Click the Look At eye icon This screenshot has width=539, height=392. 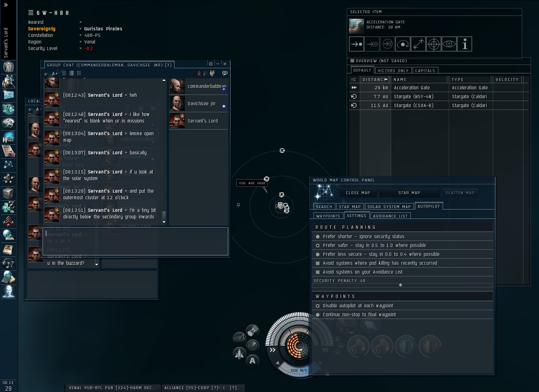(449, 44)
